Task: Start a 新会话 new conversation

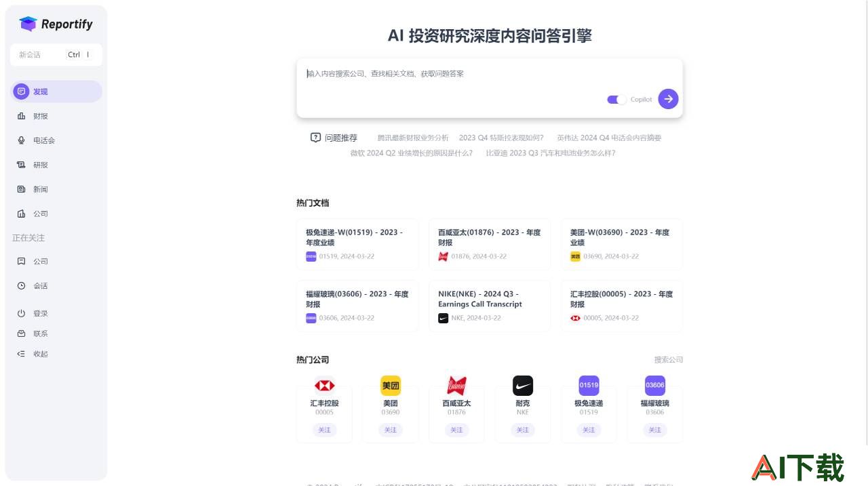Action: (x=56, y=55)
